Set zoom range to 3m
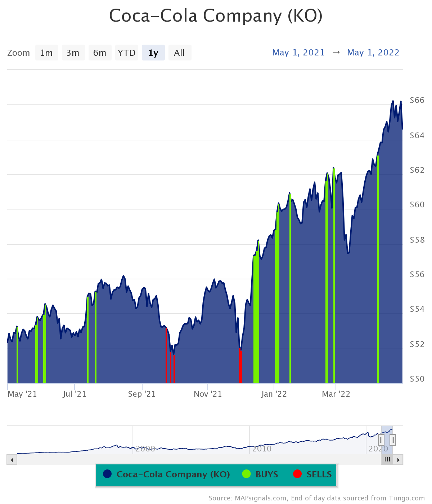 73,53
